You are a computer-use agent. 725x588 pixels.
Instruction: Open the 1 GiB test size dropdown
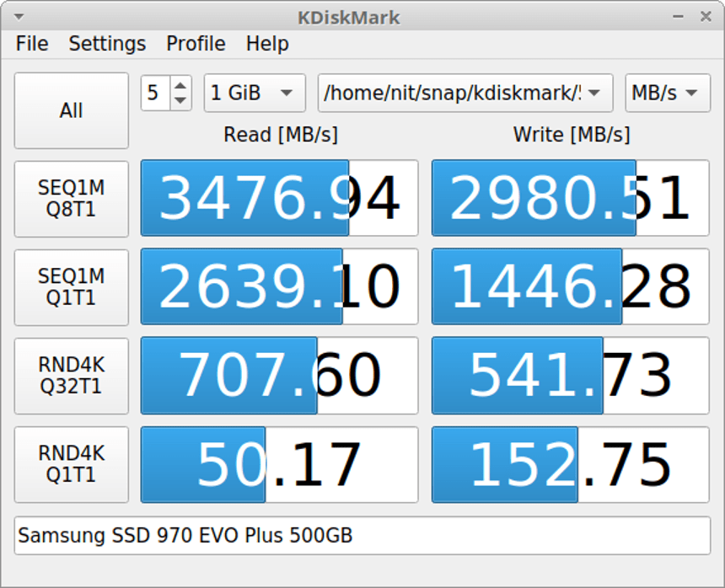point(254,93)
